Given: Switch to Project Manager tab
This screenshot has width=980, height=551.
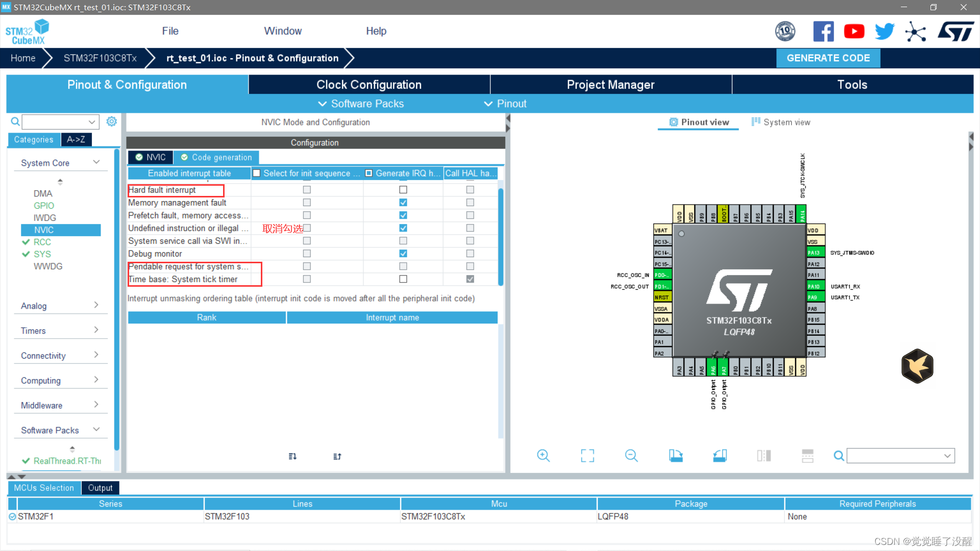Looking at the screenshot, I should [610, 85].
